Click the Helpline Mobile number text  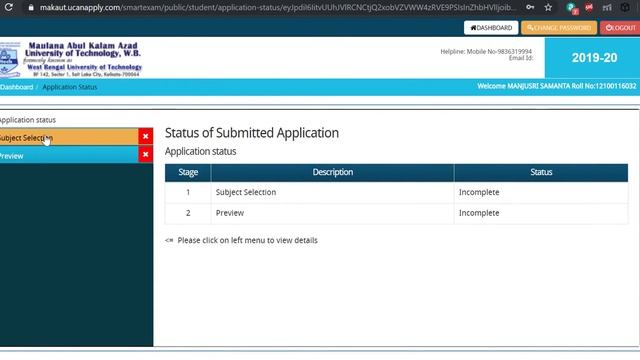486,51
